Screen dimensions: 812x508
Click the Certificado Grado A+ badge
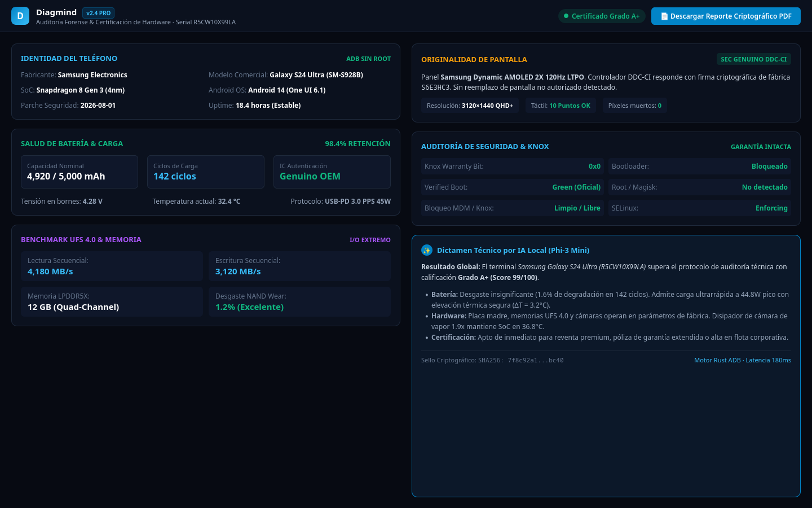tap(602, 16)
